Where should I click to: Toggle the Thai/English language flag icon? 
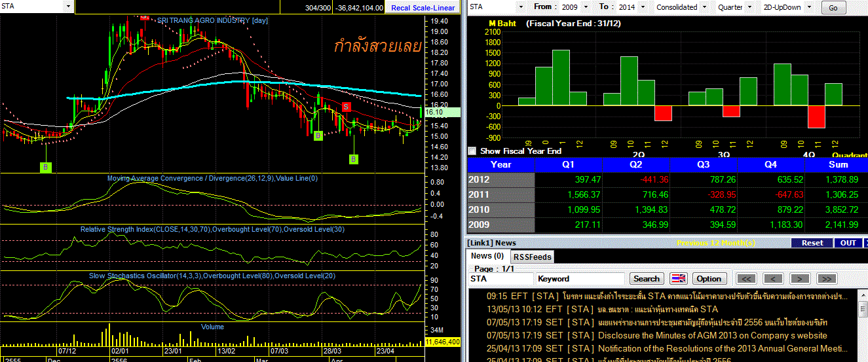(679, 279)
